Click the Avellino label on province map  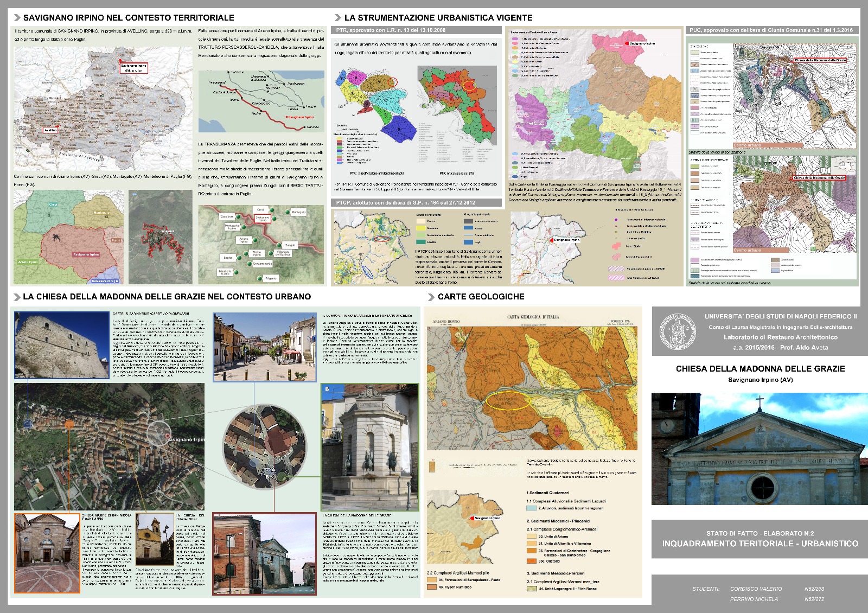[50, 130]
